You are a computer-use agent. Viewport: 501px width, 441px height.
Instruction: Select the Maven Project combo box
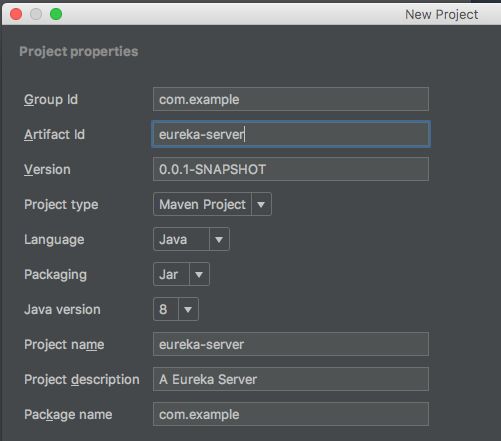[212, 204]
